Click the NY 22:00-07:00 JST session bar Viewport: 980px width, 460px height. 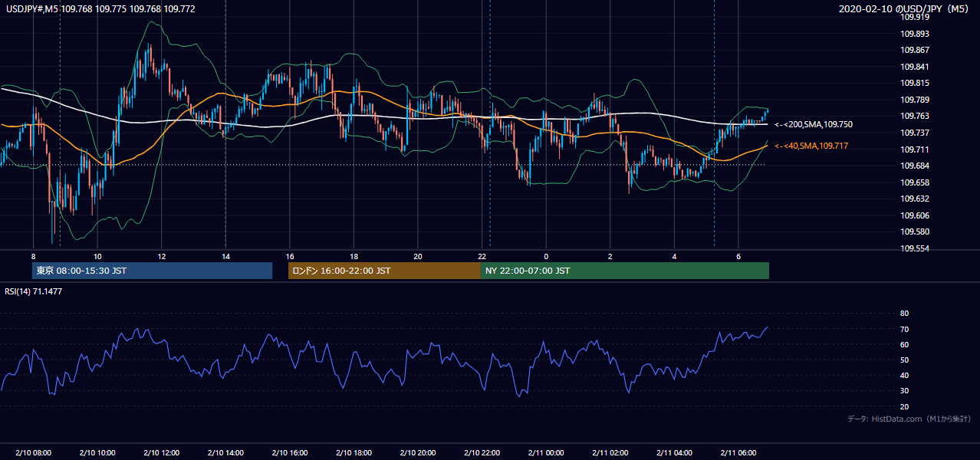(x=625, y=271)
